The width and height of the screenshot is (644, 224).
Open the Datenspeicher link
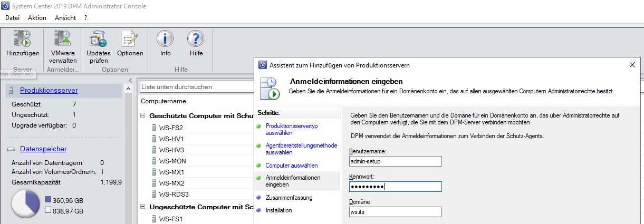point(43,149)
